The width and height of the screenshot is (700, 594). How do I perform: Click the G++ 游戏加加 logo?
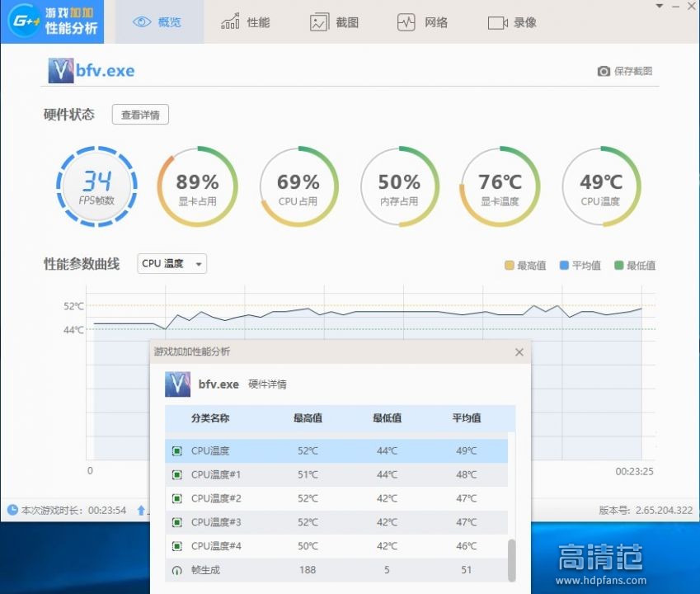pos(52,21)
